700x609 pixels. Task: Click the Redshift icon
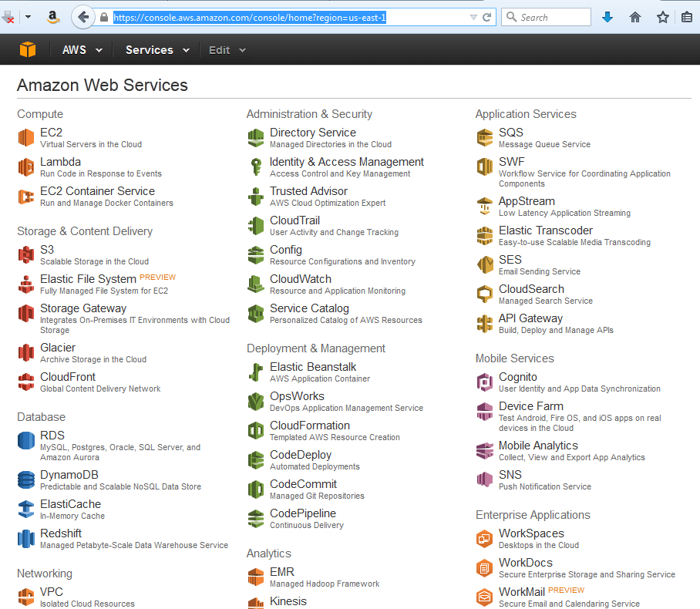coord(26,538)
